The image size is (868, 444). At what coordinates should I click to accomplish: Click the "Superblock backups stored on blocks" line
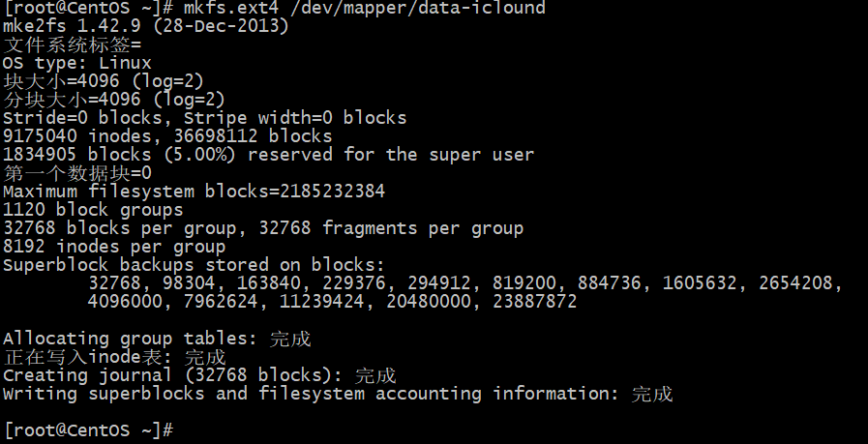tap(194, 265)
